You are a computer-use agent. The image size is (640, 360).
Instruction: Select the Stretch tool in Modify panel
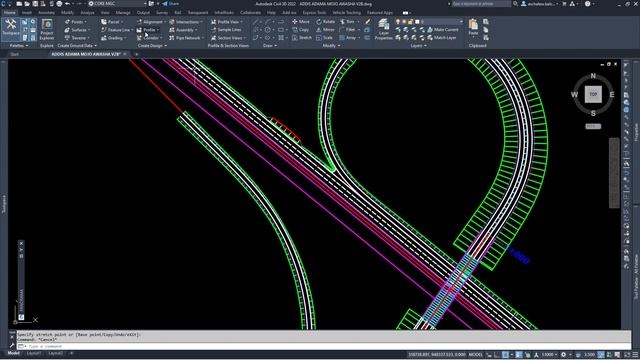click(302, 38)
